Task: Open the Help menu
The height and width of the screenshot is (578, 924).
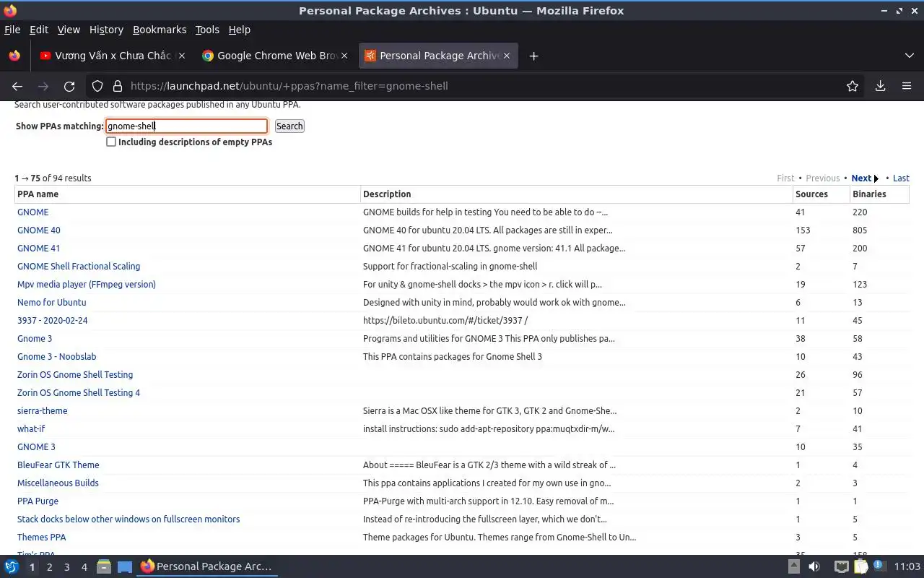Action: [240, 30]
